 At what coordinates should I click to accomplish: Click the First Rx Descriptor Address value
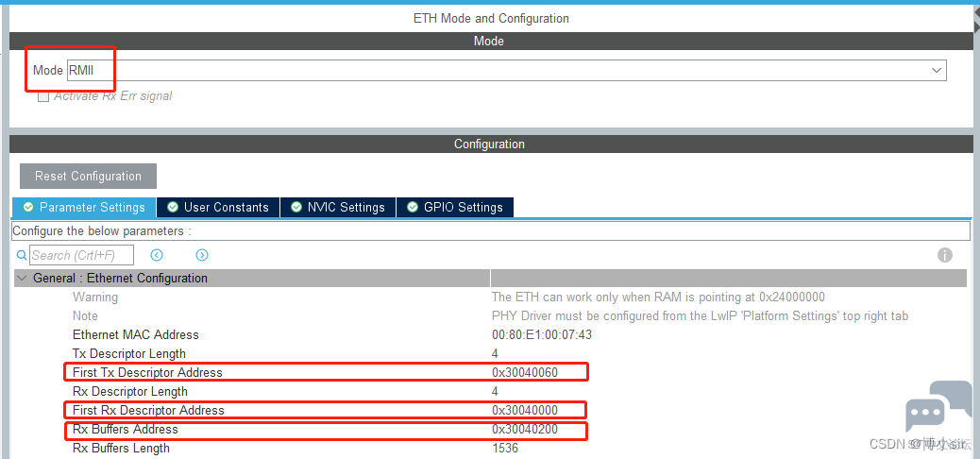click(x=525, y=410)
